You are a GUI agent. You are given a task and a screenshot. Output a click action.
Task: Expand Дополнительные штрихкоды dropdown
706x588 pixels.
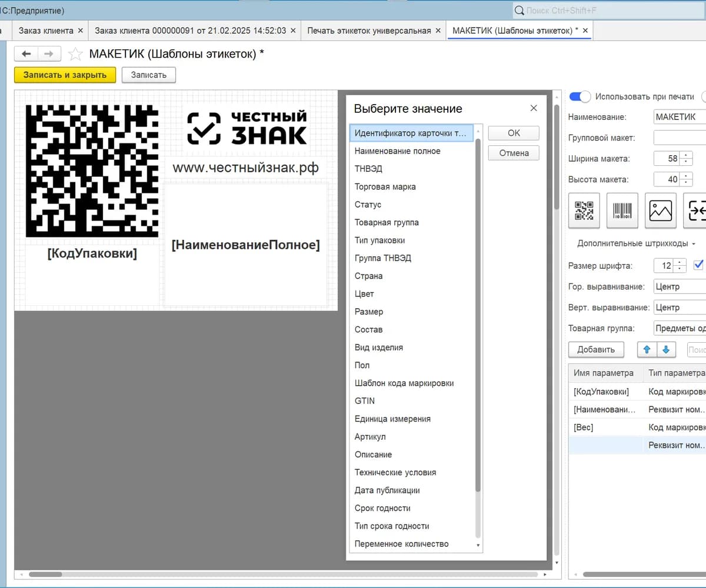click(x=636, y=243)
